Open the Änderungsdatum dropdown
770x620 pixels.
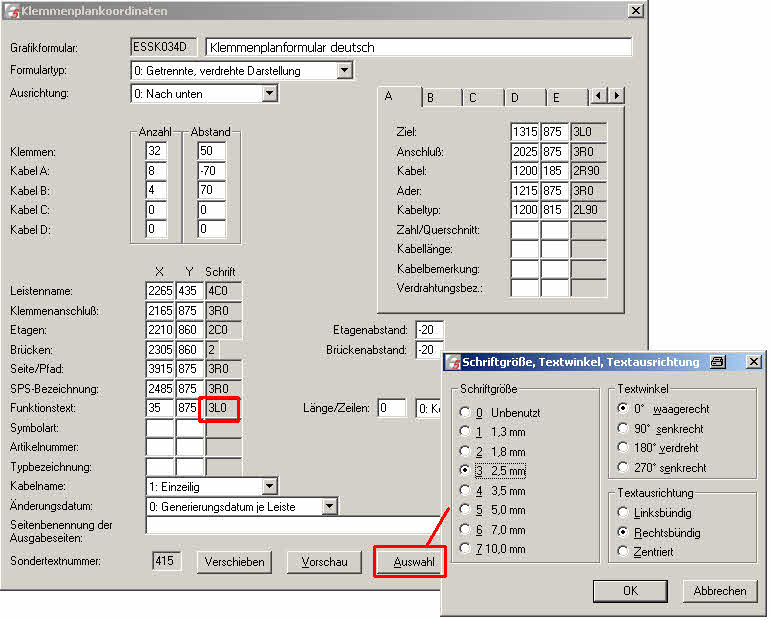pyautogui.click(x=330, y=506)
